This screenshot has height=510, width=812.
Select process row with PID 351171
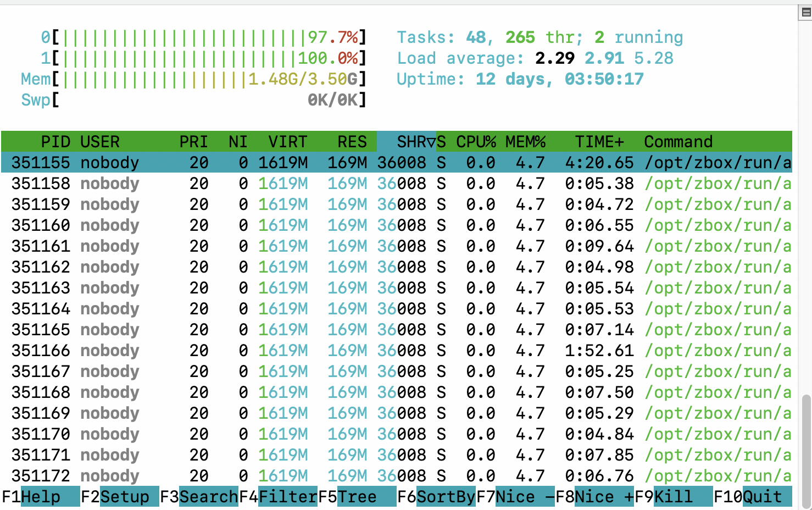click(397, 455)
